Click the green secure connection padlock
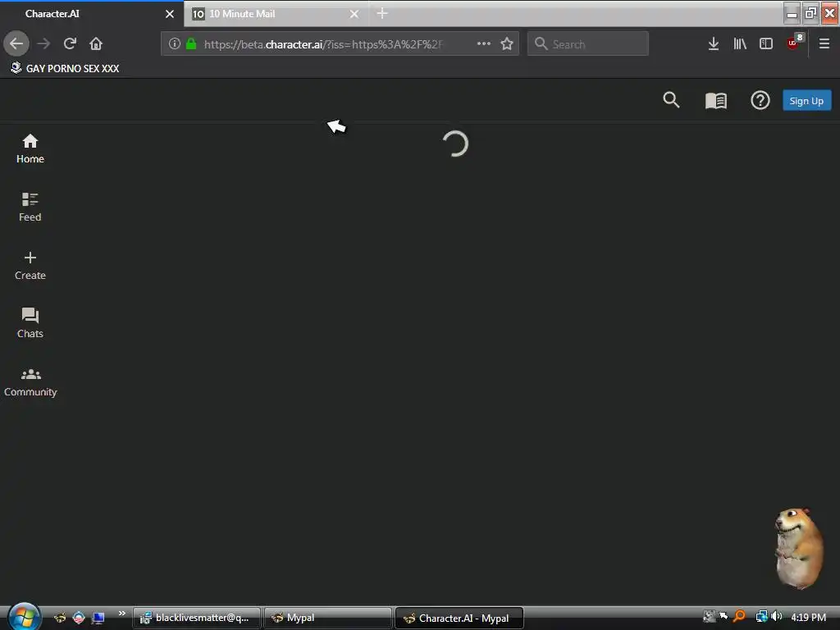This screenshot has width=840, height=630. click(190, 43)
